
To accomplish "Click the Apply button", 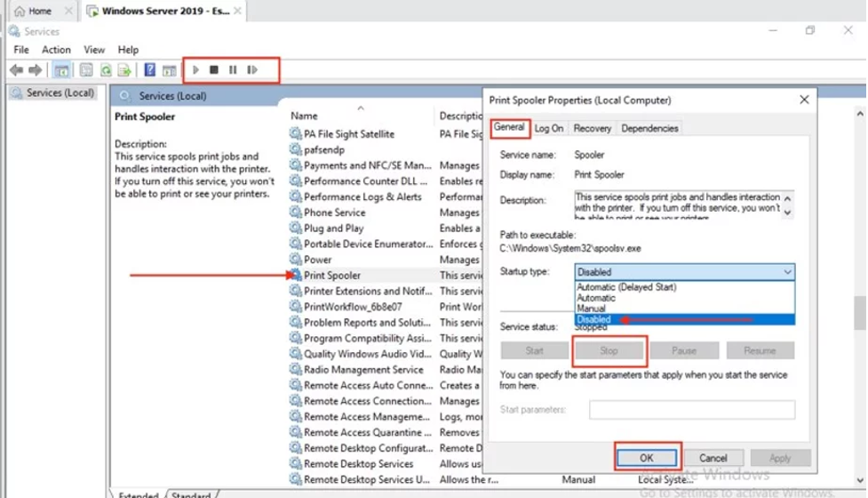I will click(780, 458).
